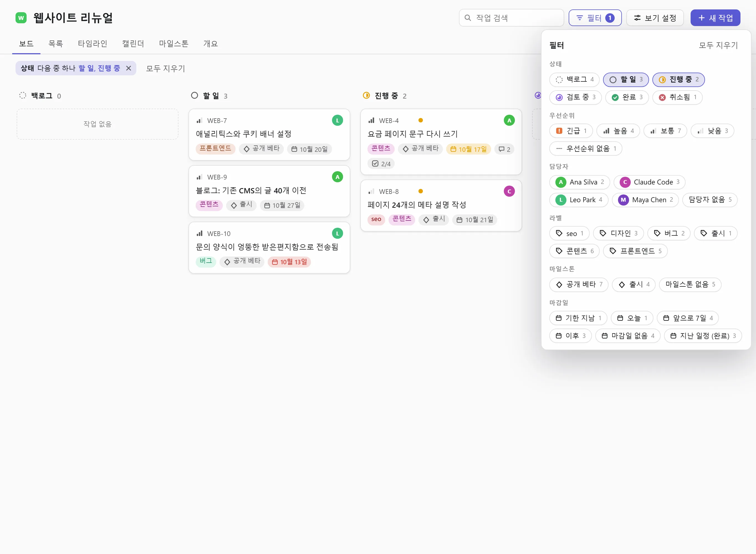Screen dimensions: 756x554
Task: Switch to the 타임라인 tab
Action: coord(93,43)
